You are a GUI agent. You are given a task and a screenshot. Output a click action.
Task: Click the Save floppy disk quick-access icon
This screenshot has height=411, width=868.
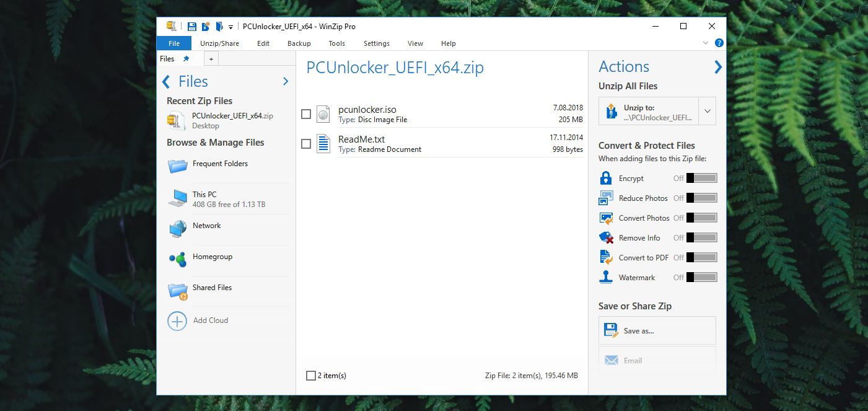pyautogui.click(x=191, y=27)
